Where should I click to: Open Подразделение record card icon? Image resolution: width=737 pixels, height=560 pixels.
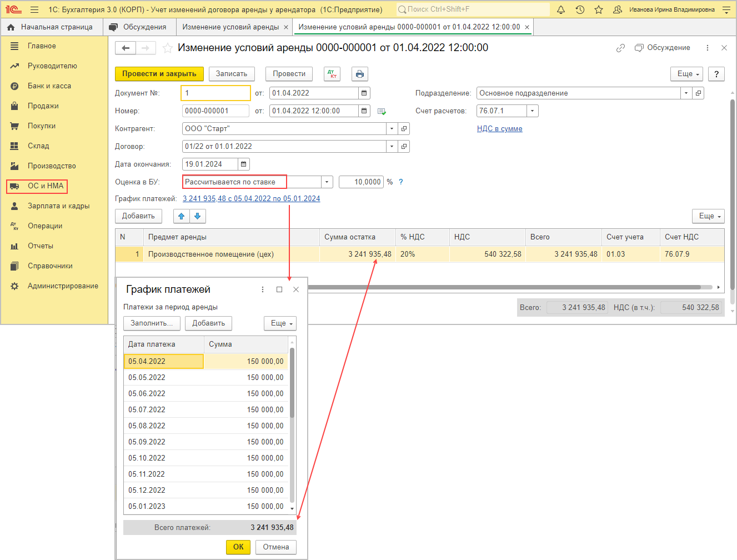tap(698, 93)
